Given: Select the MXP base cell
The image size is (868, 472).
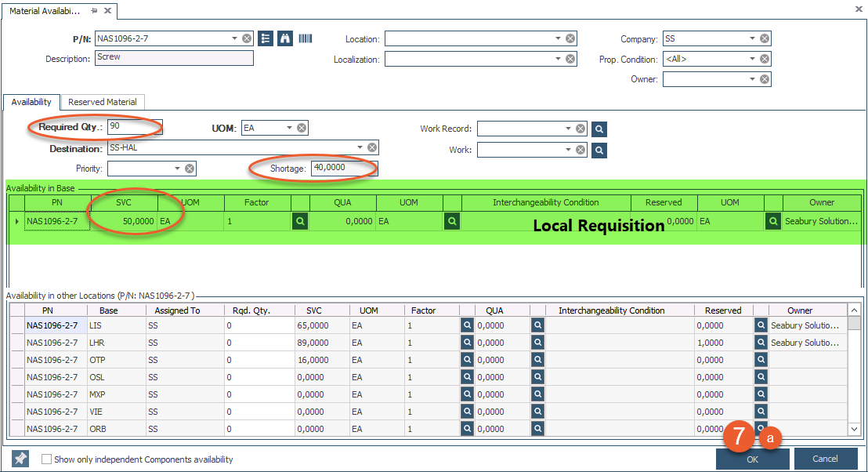Looking at the screenshot, I should pos(116,394).
